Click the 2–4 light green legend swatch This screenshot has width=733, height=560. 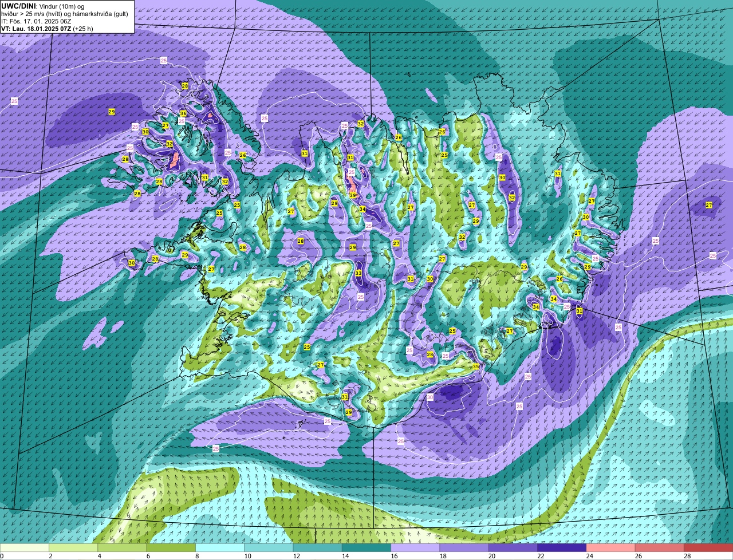click(x=73, y=547)
